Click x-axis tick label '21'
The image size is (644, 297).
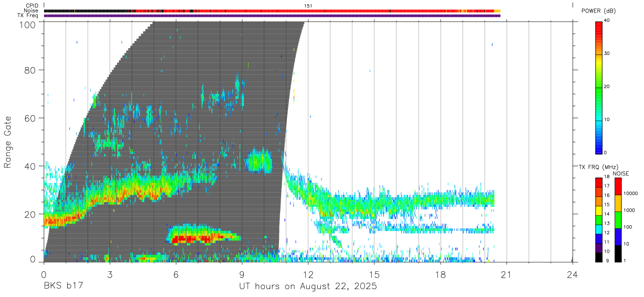click(506, 274)
